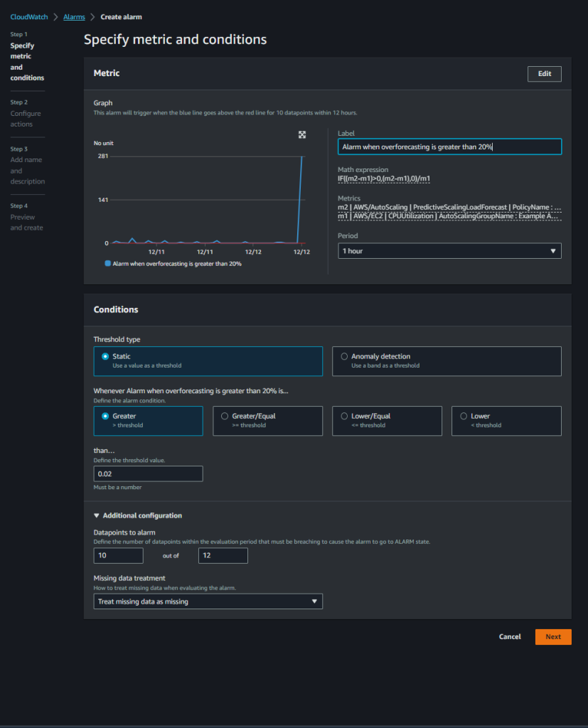Click the Next button
588x728 pixels.
click(x=552, y=636)
